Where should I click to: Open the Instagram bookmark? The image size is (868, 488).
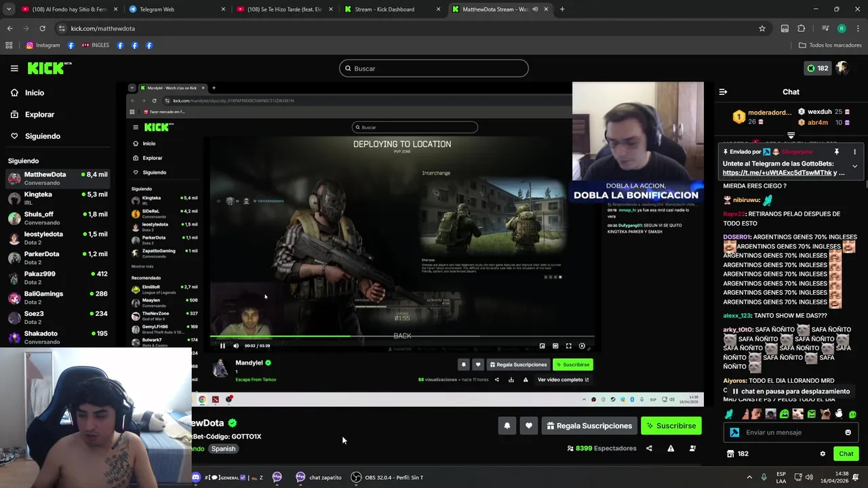(43, 45)
